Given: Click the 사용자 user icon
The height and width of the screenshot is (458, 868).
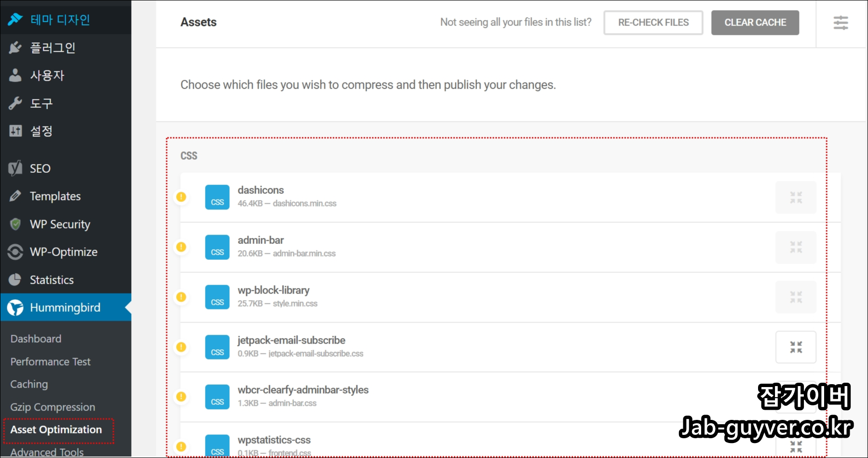Looking at the screenshot, I should click(x=15, y=75).
